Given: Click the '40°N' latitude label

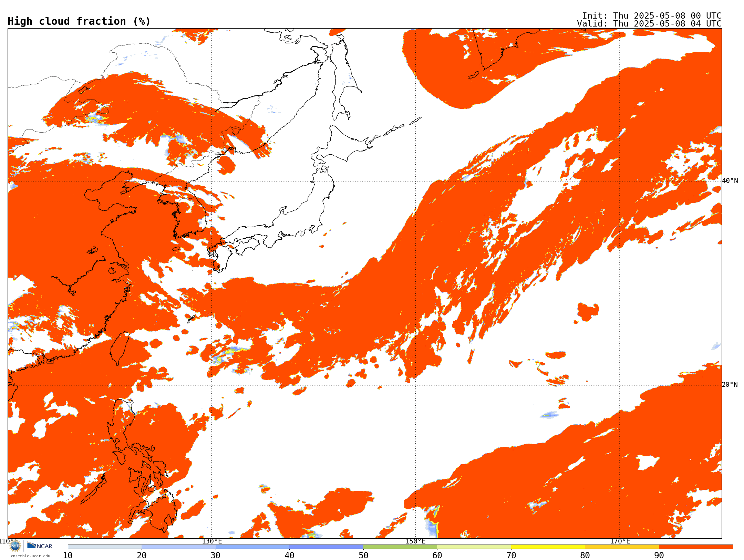Looking at the screenshot, I should coord(730,181).
